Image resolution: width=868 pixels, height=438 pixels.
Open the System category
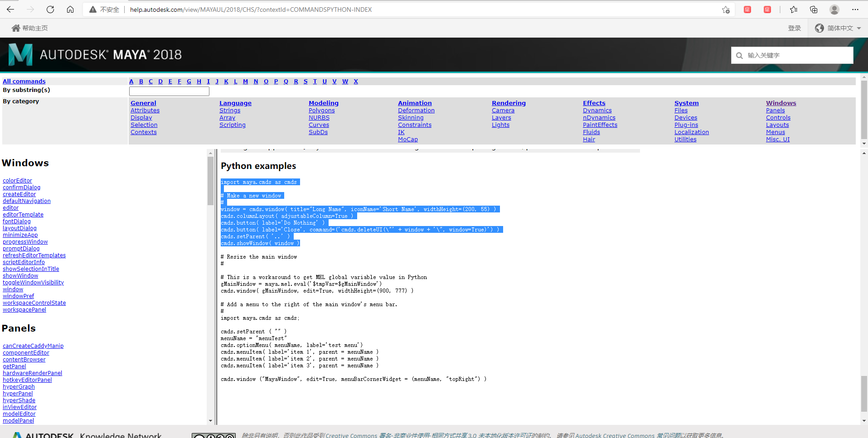pyautogui.click(x=686, y=103)
